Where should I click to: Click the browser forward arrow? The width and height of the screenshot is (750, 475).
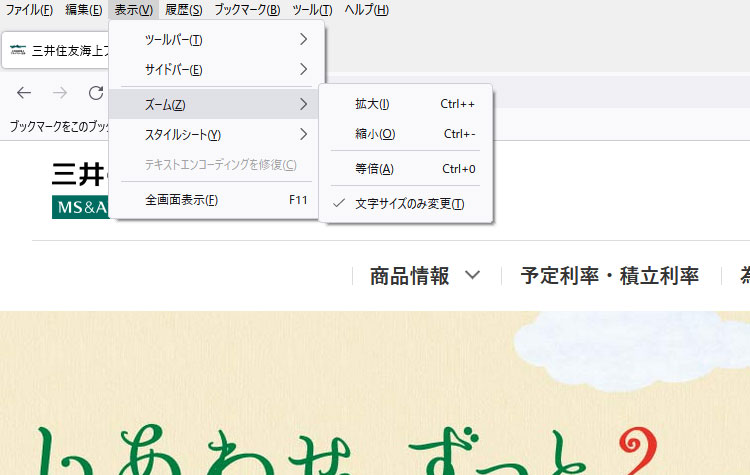click(x=60, y=93)
